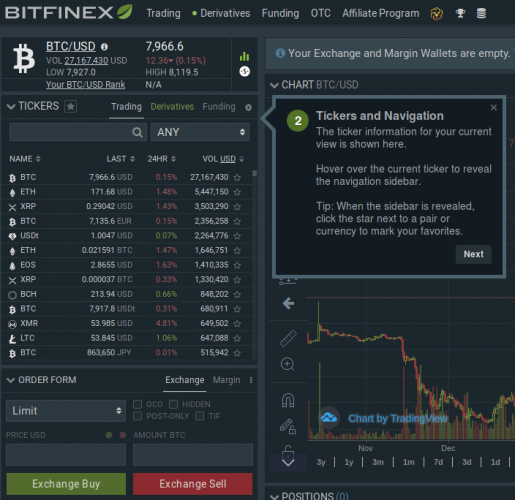Switch tickers to Derivatives tab
The image size is (515, 500).
172,107
